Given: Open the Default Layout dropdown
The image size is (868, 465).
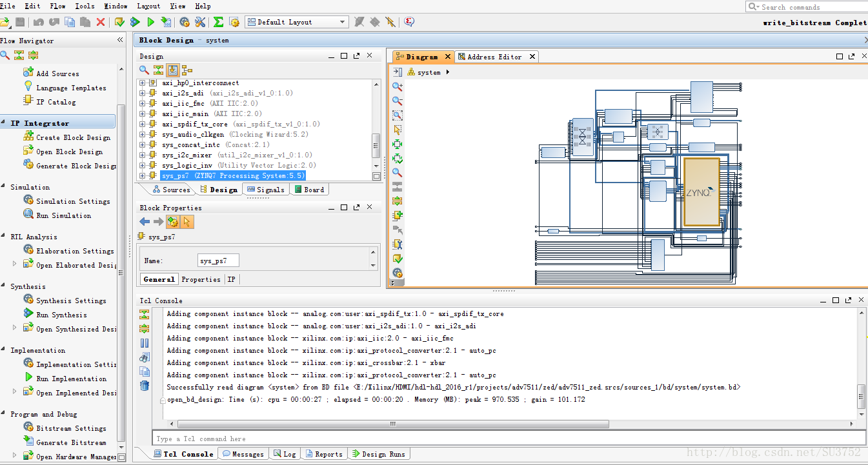Looking at the screenshot, I should [297, 22].
